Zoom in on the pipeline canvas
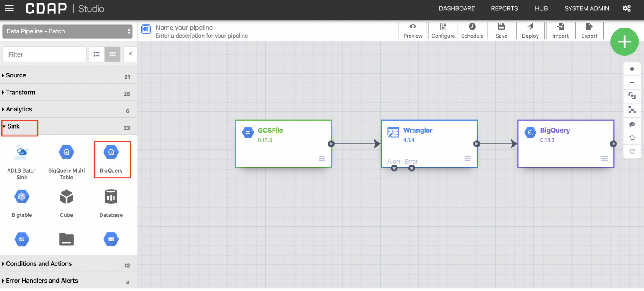Screen dimensions: 644x291 coord(632,68)
